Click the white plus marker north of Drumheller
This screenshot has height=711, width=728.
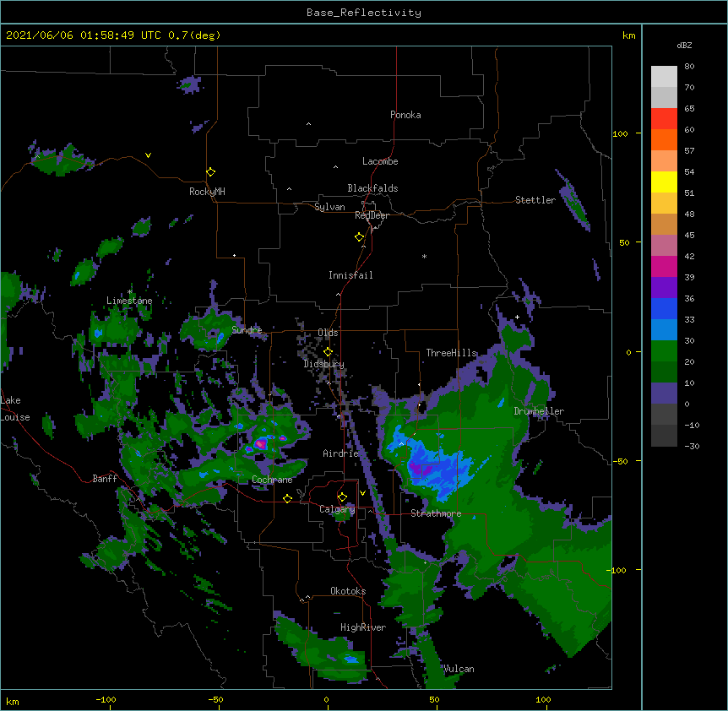tap(517, 317)
